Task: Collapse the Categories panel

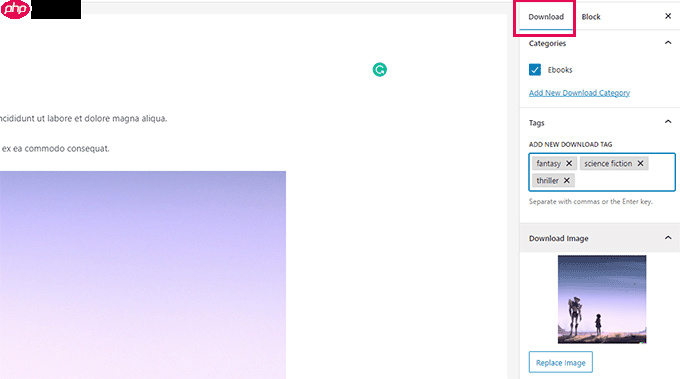Action: tap(668, 42)
